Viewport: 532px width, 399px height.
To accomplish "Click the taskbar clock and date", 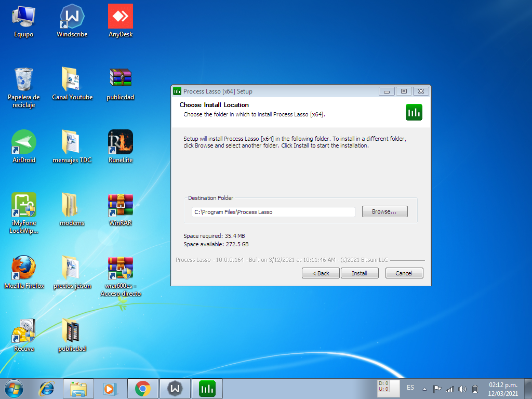I will click(x=503, y=389).
